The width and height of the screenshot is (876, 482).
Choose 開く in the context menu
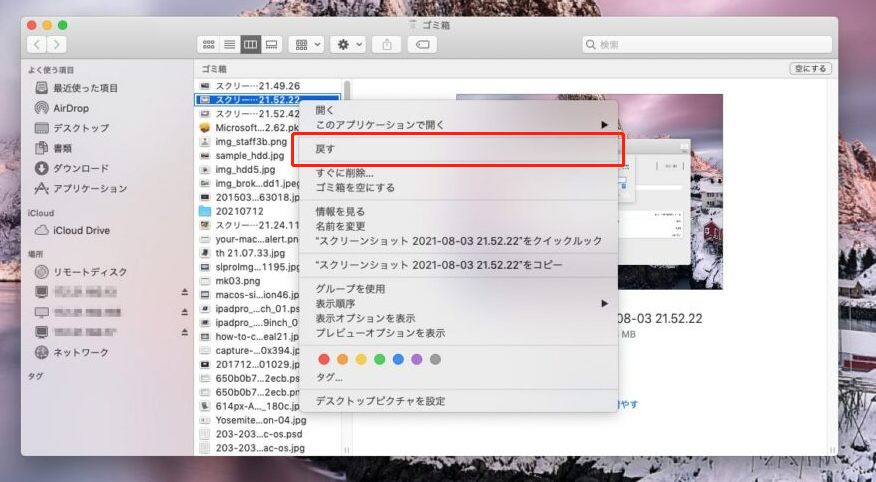pyautogui.click(x=458, y=110)
